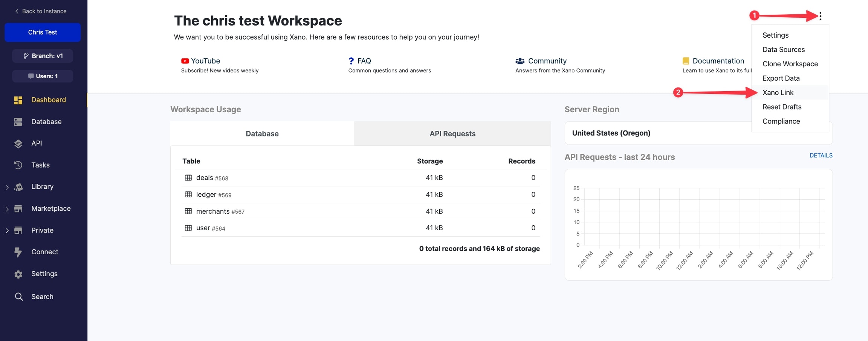Expand the Library section chevron

click(7, 187)
